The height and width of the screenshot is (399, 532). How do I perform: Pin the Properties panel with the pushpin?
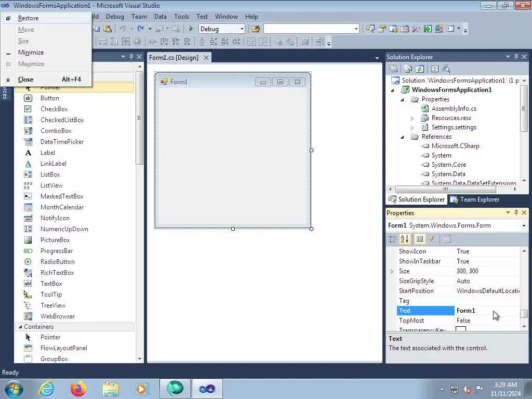tap(516, 212)
